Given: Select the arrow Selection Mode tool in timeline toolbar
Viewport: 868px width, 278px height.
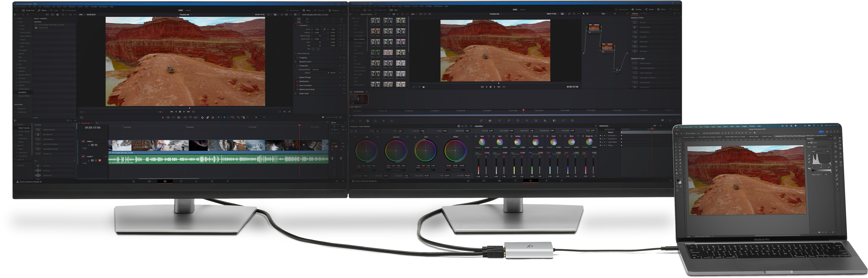Looking at the screenshot, I should (x=163, y=117).
